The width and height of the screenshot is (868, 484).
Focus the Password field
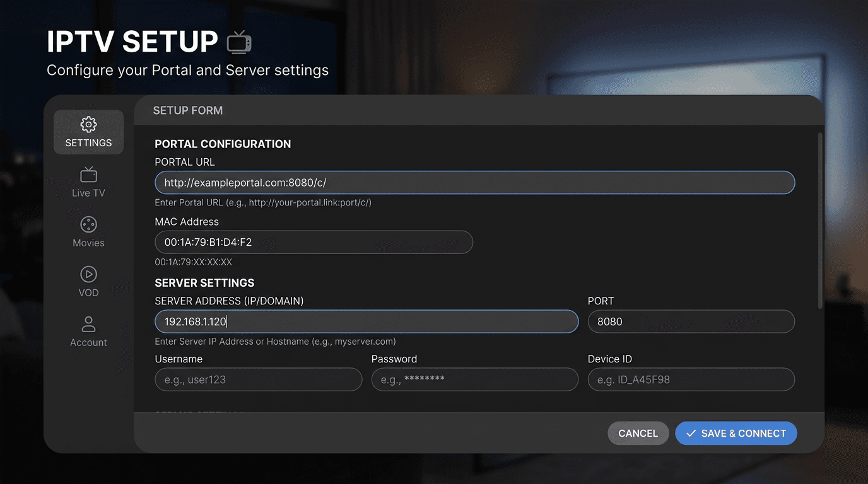474,379
